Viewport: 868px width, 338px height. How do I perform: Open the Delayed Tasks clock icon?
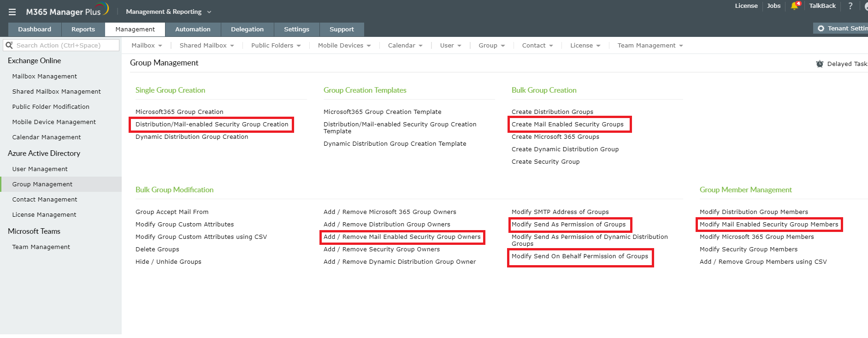point(820,64)
